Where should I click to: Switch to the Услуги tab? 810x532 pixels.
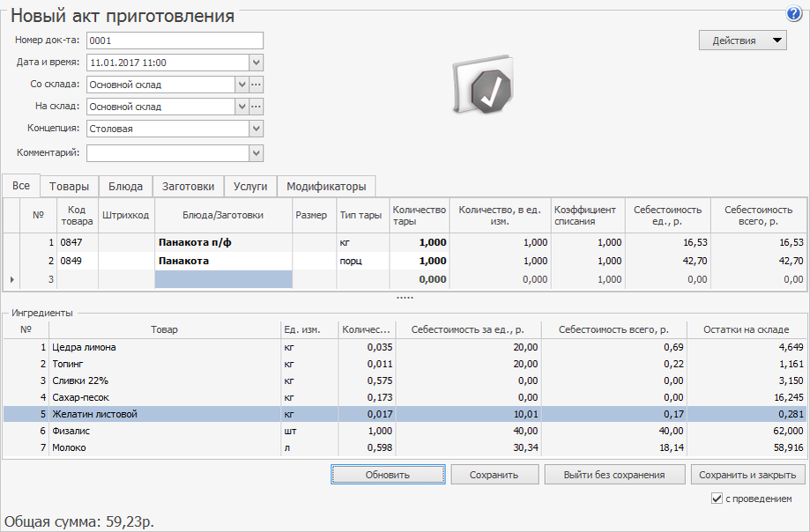pos(250,186)
